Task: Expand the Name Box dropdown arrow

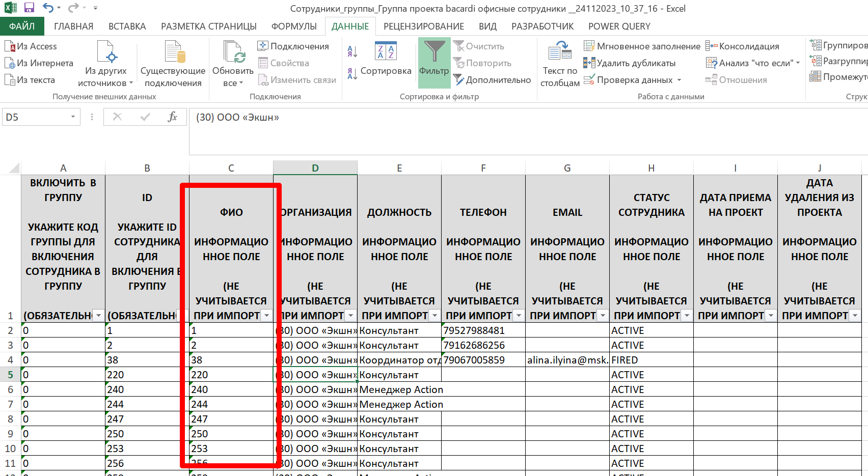Action: click(73, 117)
